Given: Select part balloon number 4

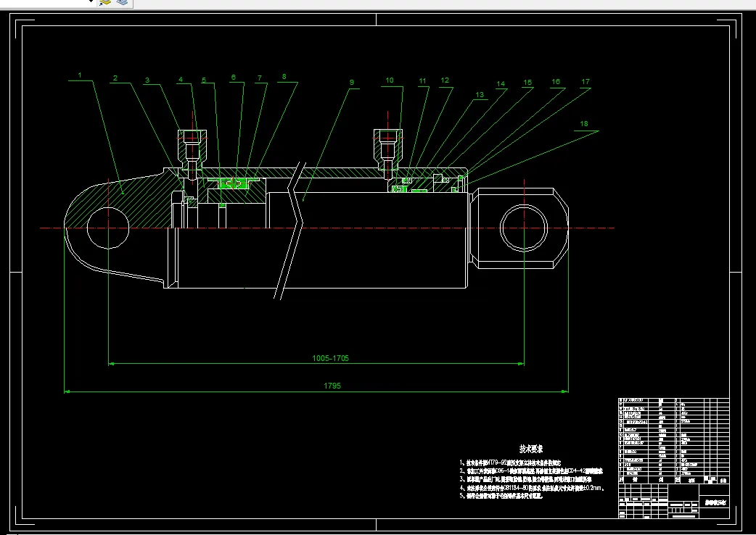Looking at the screenshot, I should (181, 80).
